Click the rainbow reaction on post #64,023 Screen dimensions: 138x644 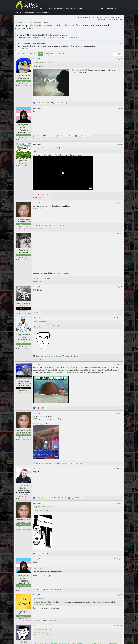pyautogui.click(x=43, y=194)
